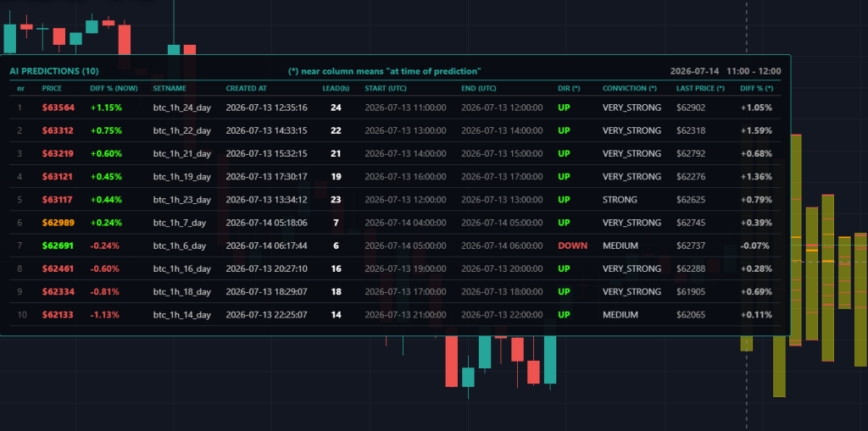Image resolution: width=868 pixels, height=431 pixels.
Task: Click the STRONG conviction in row 5
Action: click(x=620, y=199)
